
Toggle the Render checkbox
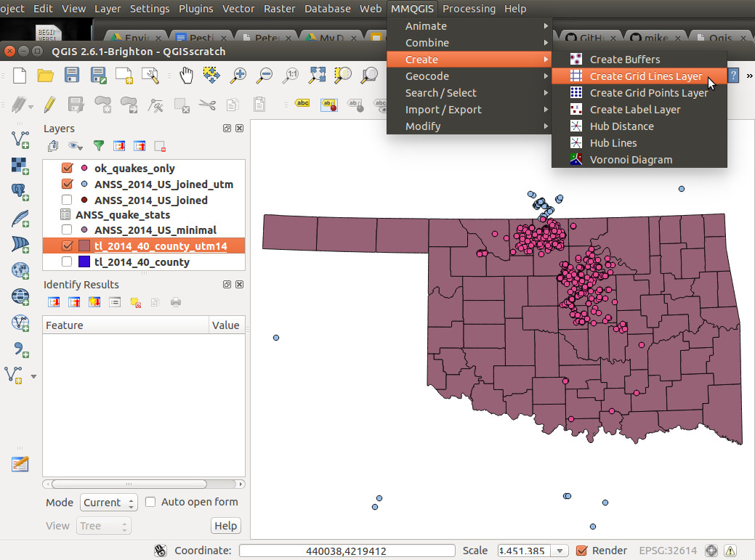[581, 551]
